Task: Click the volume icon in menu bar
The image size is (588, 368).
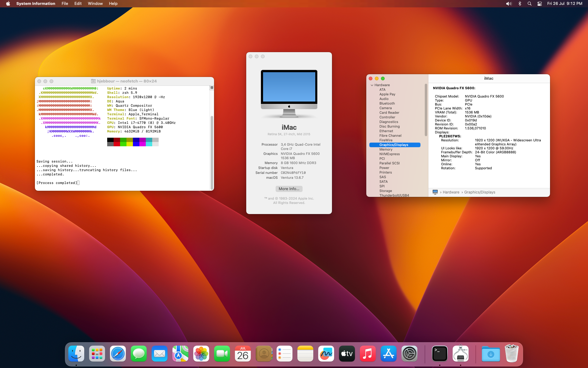Action: pyautogui.click(x=509, y=4)
